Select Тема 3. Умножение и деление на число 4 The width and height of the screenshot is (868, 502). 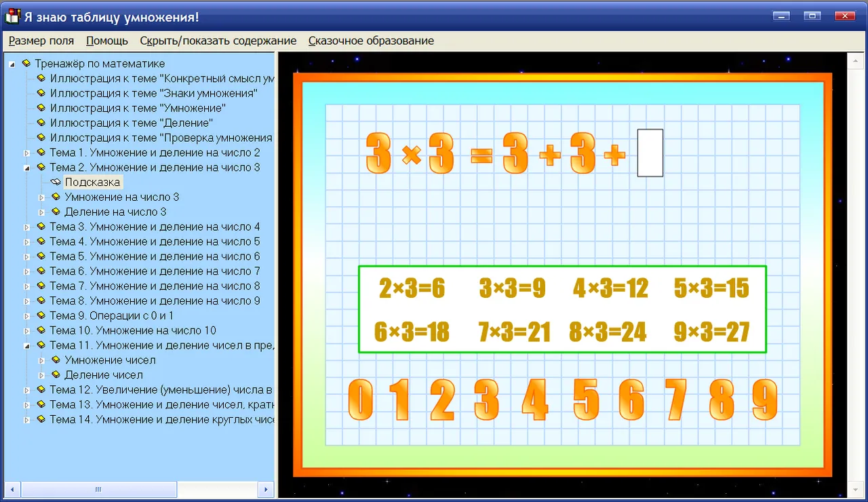[x=155, y=227]
